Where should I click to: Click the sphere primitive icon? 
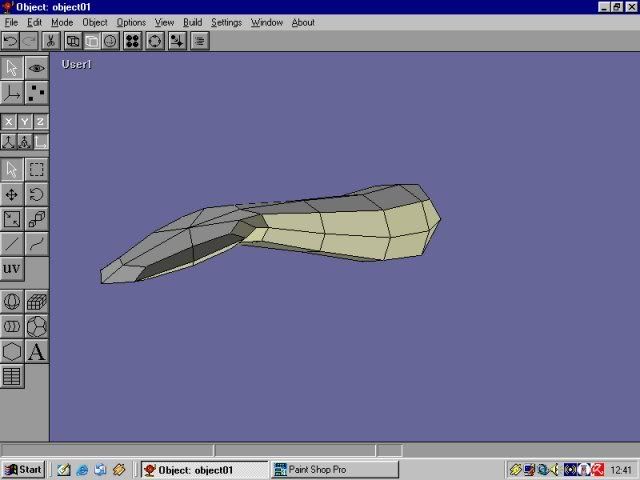(12, 301)
